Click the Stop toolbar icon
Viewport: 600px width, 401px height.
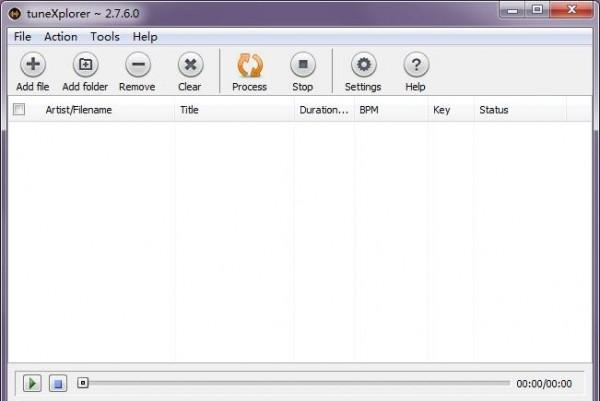[x=303, y=64]
